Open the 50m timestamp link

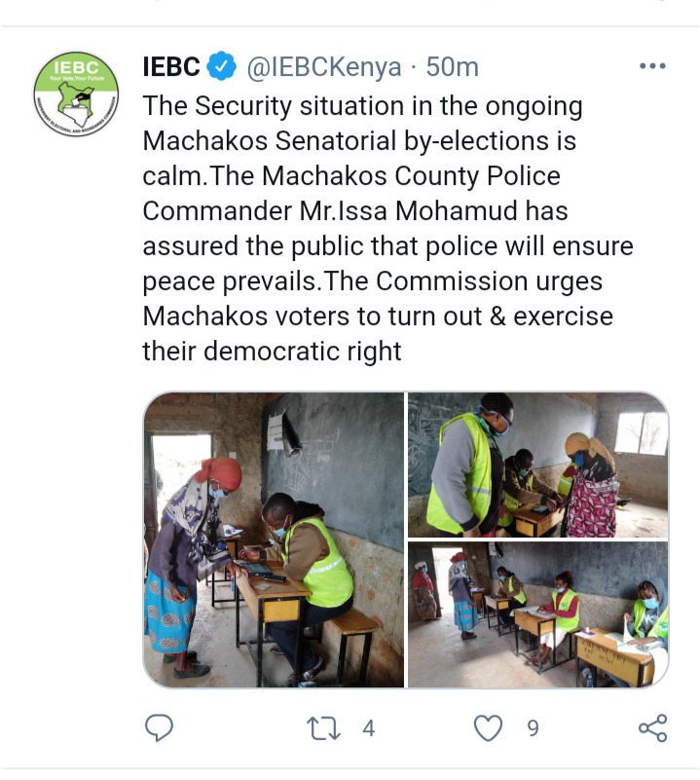click(453, 67)
